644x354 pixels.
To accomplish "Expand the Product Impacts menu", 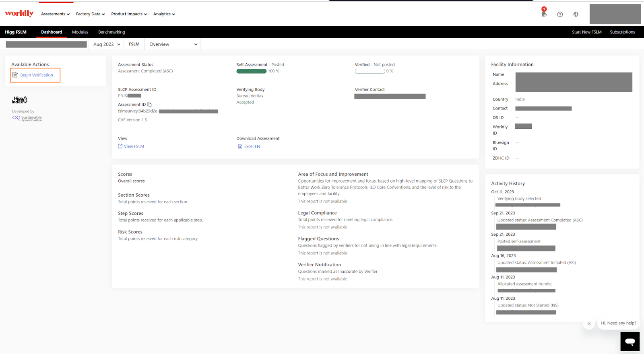I will pos(129,14).
